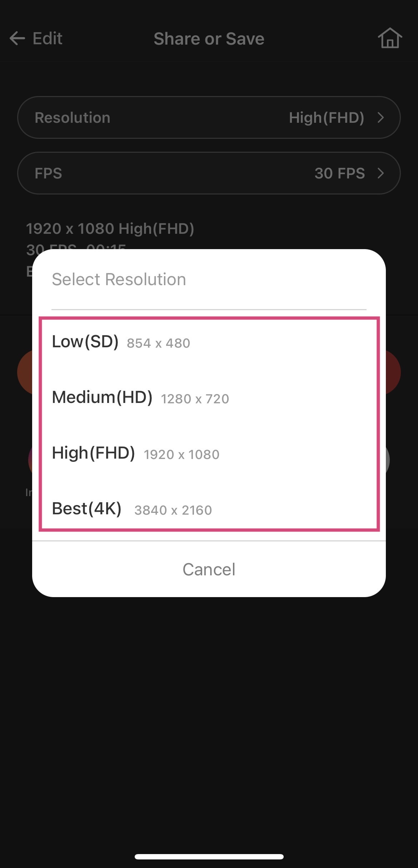Pick High(FHD) 1920 x 1080 resolution
The width and height of the screenshot is (418, 868).
135,453
